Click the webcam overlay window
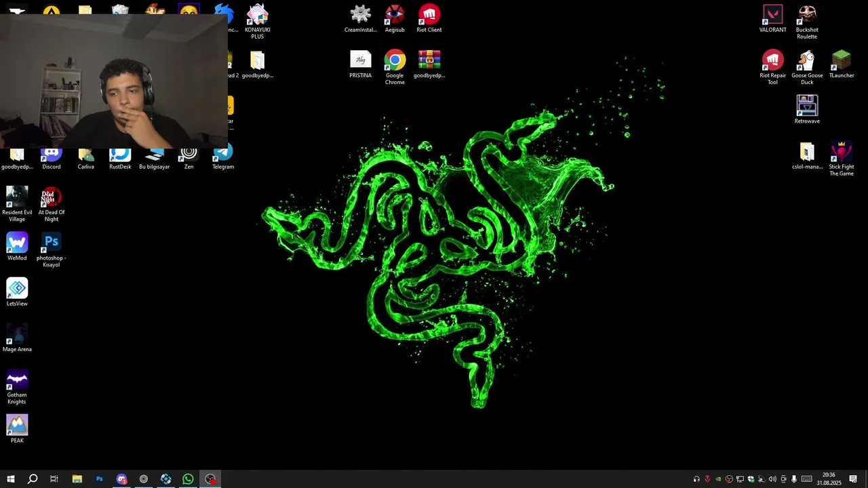Image resolution: width=868 pixels, height=488 pixels. 114,80
